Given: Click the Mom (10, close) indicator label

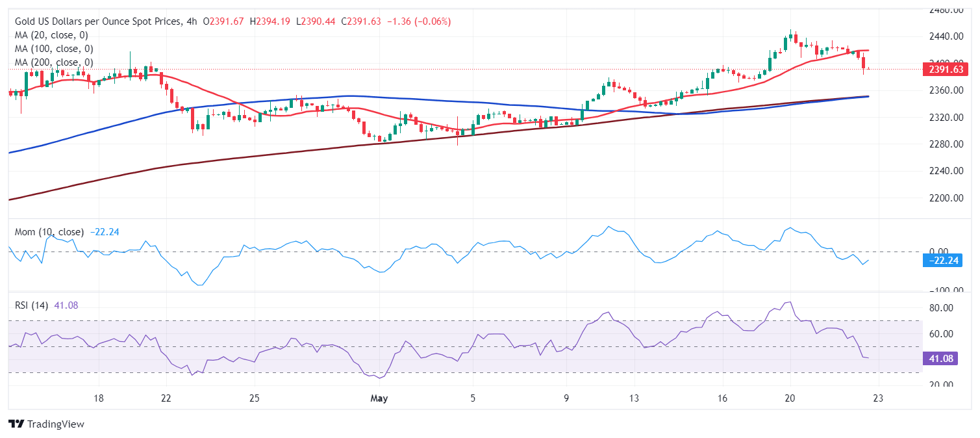Looking at the screenshot, I should [49, 232].
